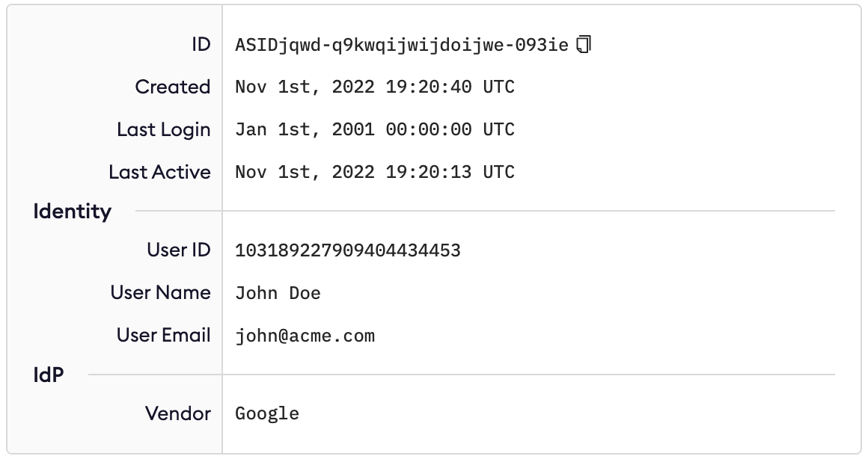Viewport: 868px width, 462px height.
Task: Select the User Name label
Action: point(160,292)
